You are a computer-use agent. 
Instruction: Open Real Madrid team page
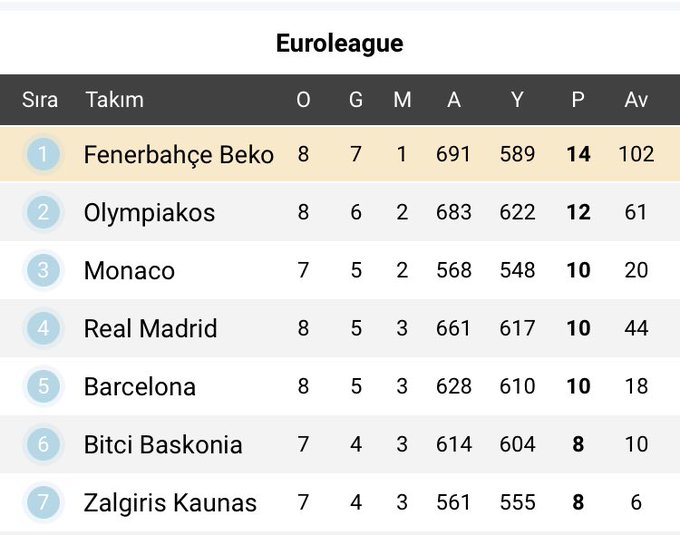(151, 329)
